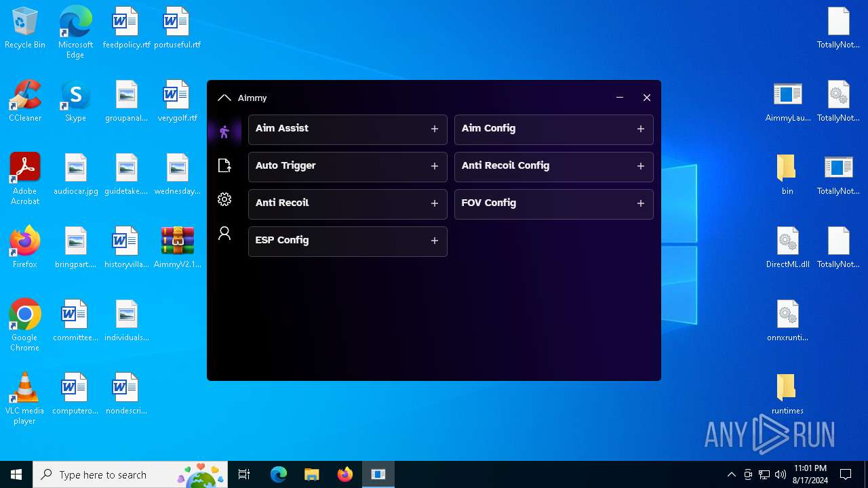
Task: Select the portuseful.rtf document icon
Action: coord(177,28)
